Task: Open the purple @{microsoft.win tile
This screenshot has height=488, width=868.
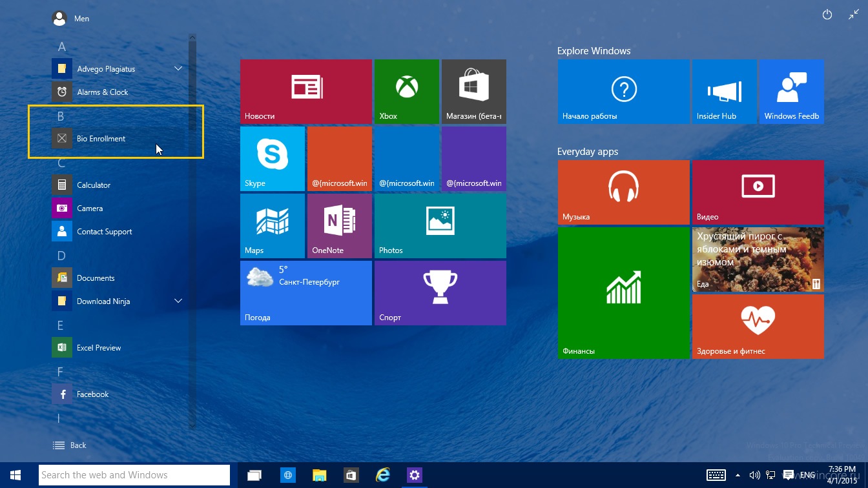Action: coord(474,159)
